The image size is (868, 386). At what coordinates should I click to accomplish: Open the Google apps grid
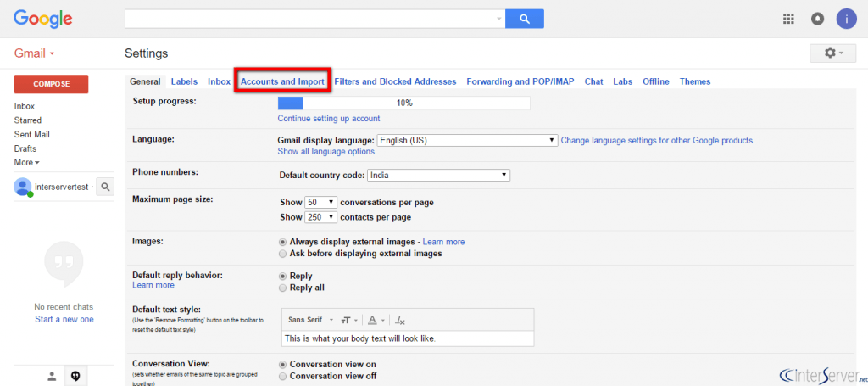coord(788,19)
